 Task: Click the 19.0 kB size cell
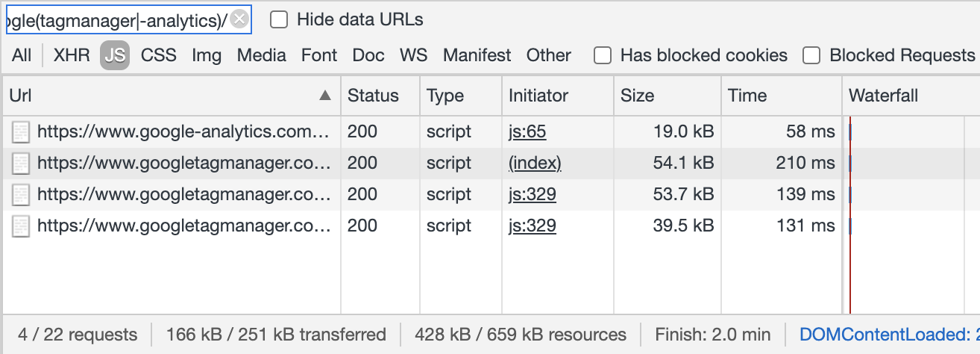coord(668,132)
